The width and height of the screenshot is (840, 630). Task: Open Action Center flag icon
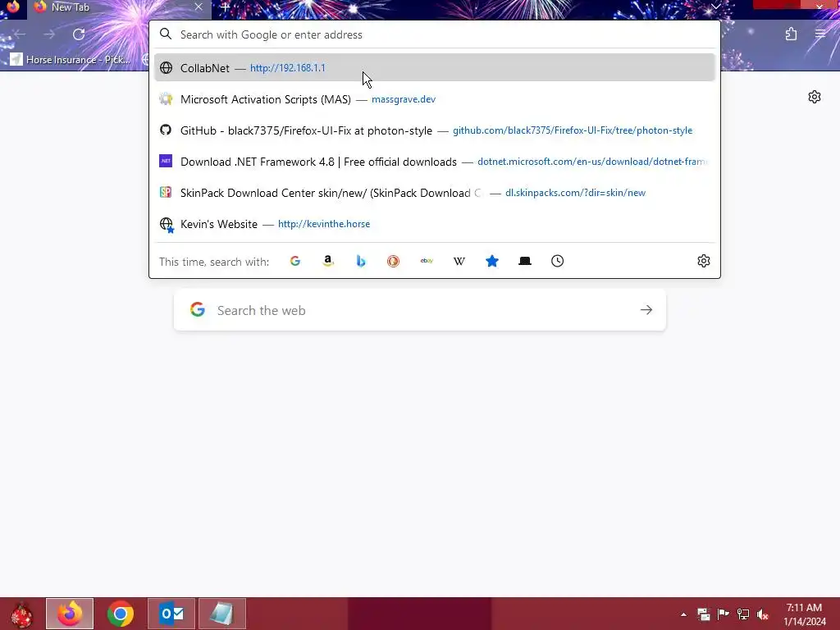point(724,614)
